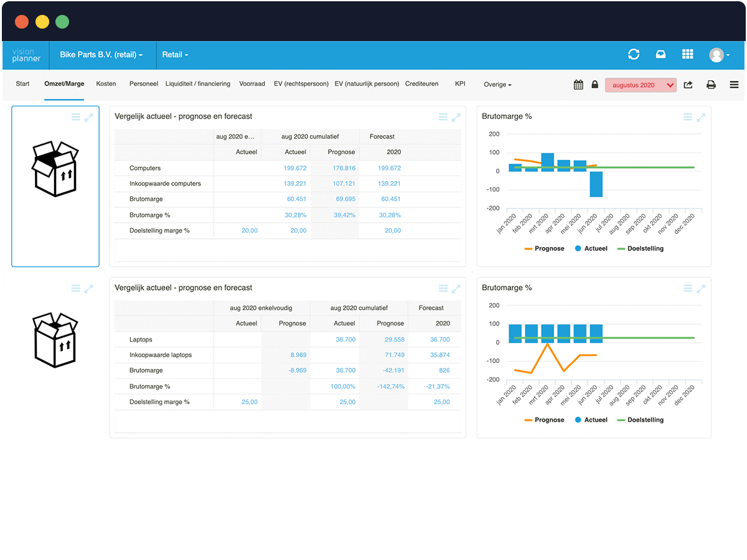
Task: Switch to the Kosten tab
Action: tap(106, 84)
